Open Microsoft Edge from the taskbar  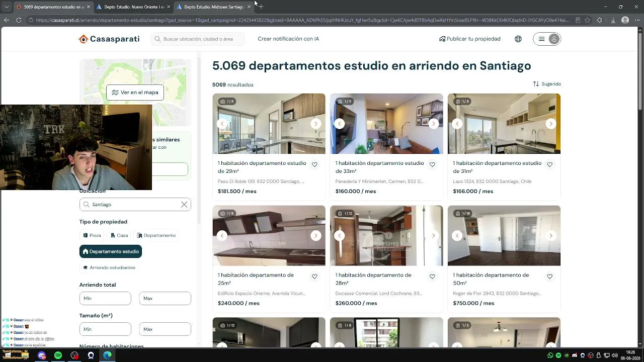pyautogui.click(x=107, y=355)
